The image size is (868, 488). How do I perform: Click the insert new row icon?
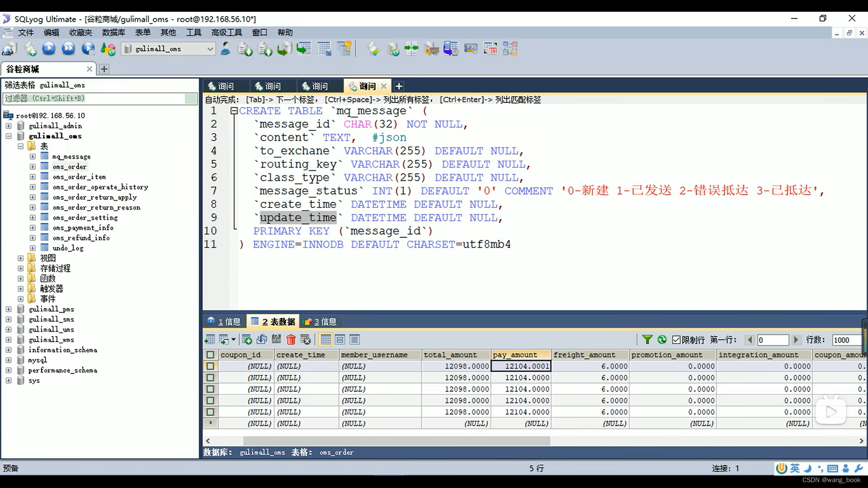(x=247, y=340)
